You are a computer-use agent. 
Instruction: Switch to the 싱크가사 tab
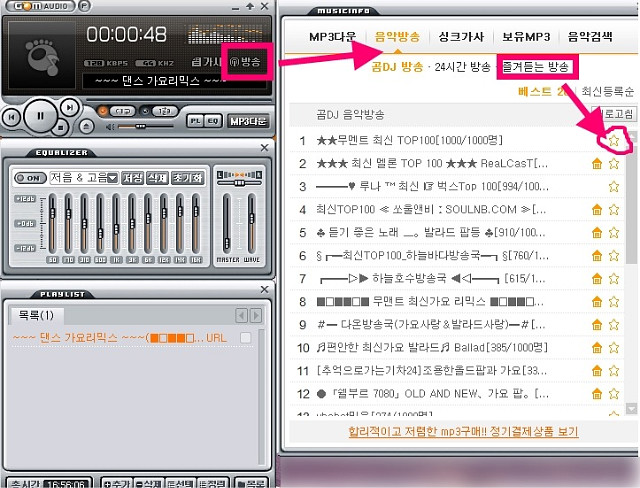tap(461, 37)
